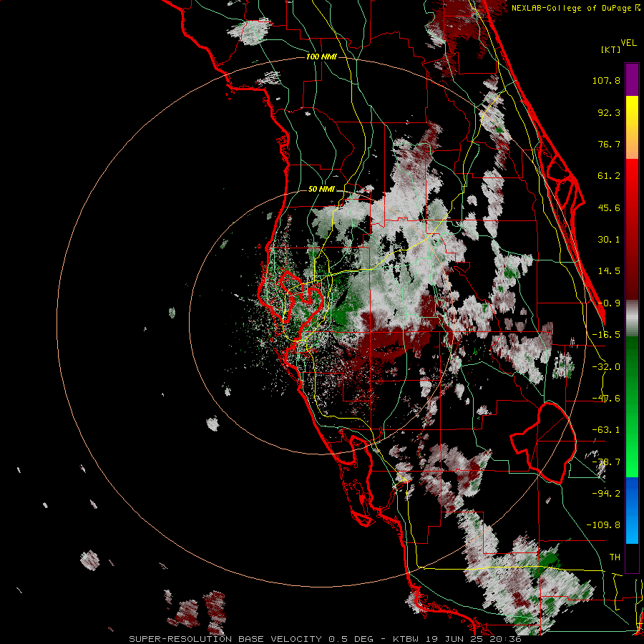Click the -94.2 legend value
This screenshot has height=644, width=644.
(606, 493)
